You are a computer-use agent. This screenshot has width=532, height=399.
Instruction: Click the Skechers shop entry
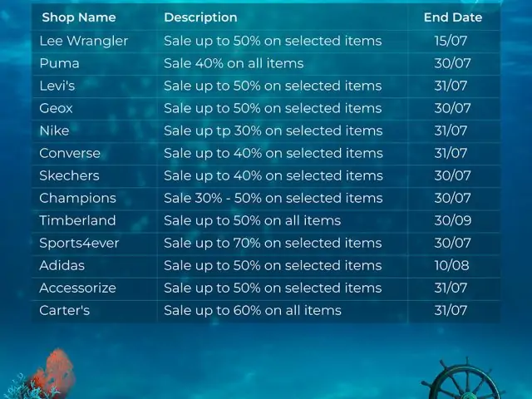tap(69, 175)
